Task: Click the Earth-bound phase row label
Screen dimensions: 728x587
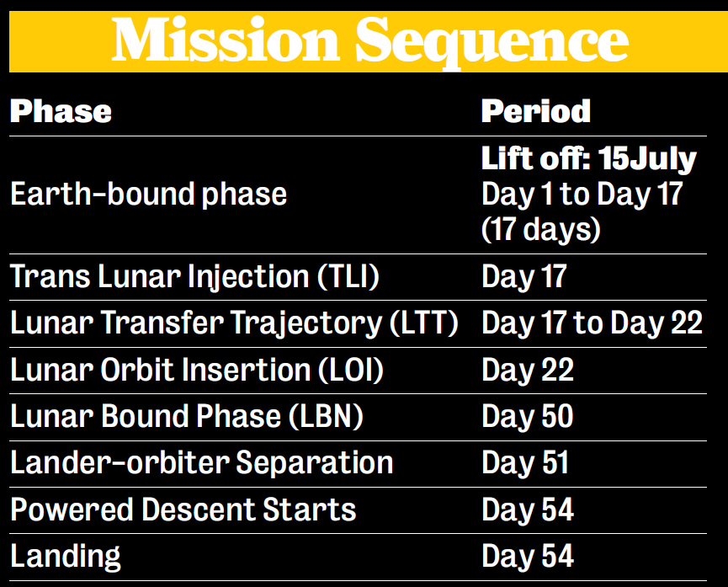Action: tap(149, 195)
